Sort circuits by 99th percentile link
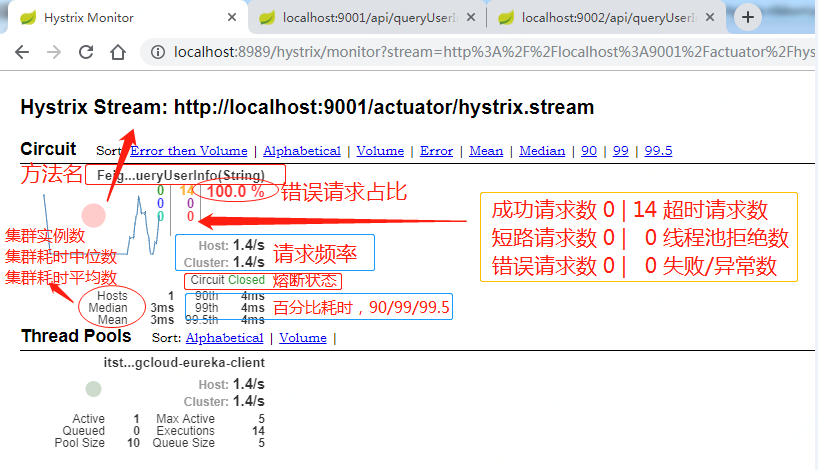The image size is (818, 470). point(620,151)
